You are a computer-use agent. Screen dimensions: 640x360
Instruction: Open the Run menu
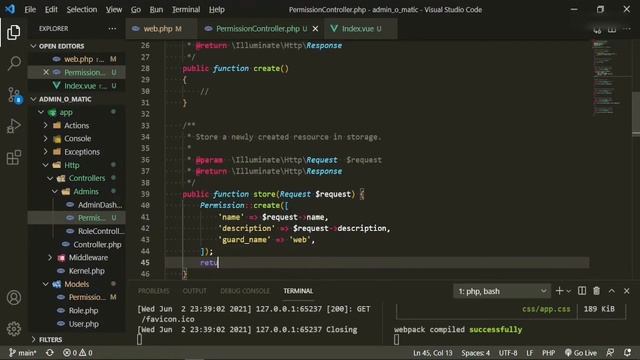156,9
